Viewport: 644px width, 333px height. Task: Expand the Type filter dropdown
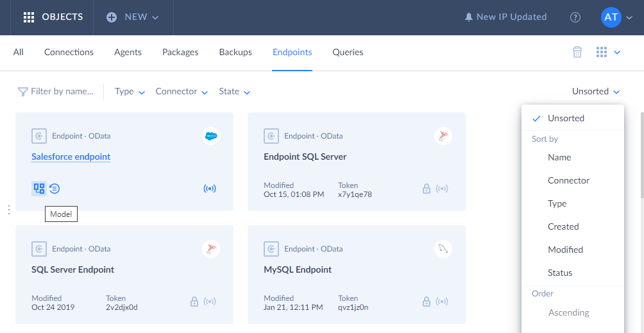130,92
